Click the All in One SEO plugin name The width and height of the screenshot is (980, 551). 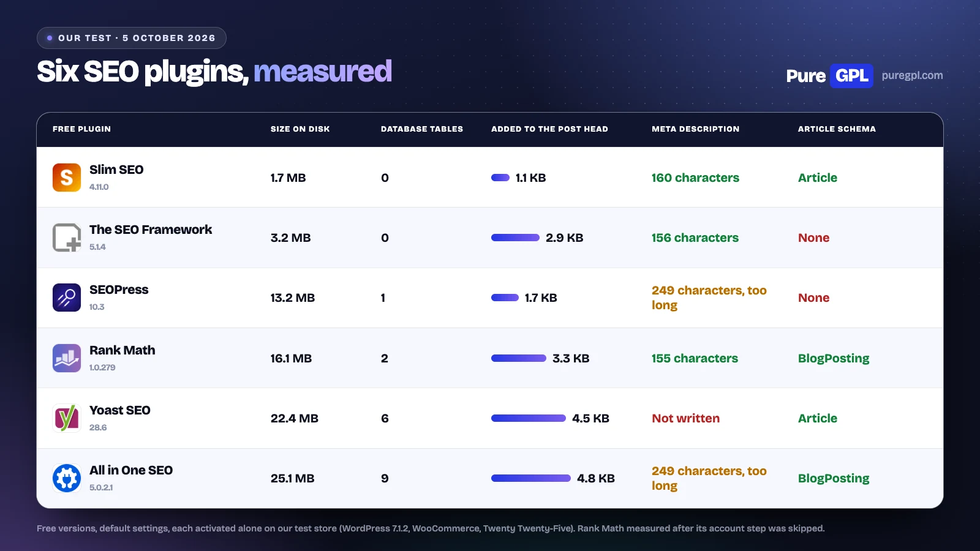pos(131,470)
